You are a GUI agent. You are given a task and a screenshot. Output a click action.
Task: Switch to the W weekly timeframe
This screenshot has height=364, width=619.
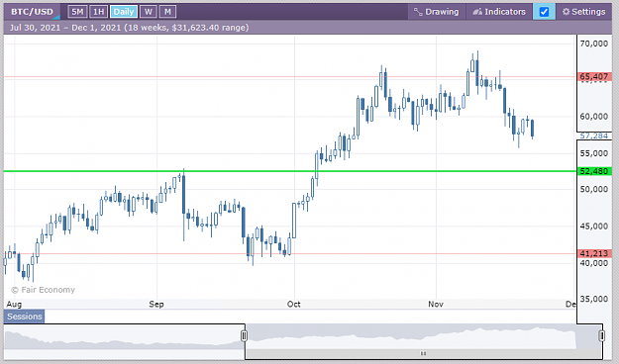pyautogui.click(x=148, y=12)
